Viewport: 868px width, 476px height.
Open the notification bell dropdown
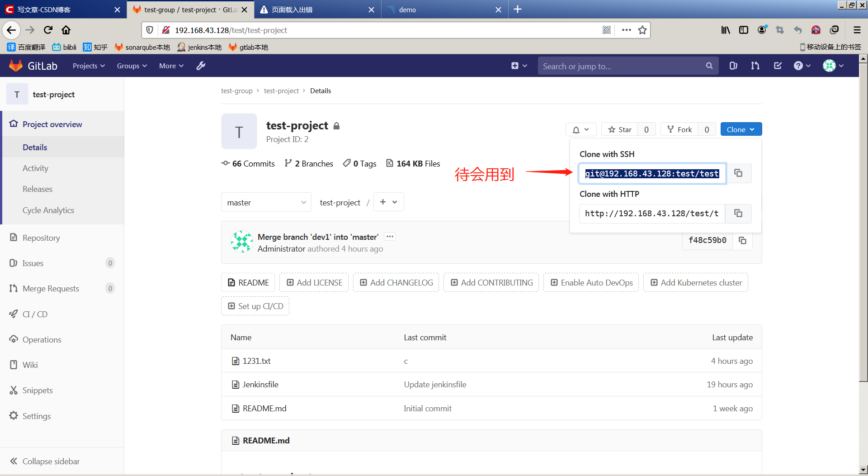[x=580, y=129]
